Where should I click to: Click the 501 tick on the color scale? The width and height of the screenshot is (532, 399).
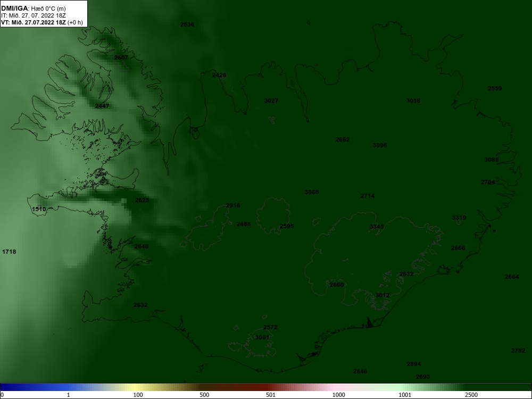coord(271,395)
